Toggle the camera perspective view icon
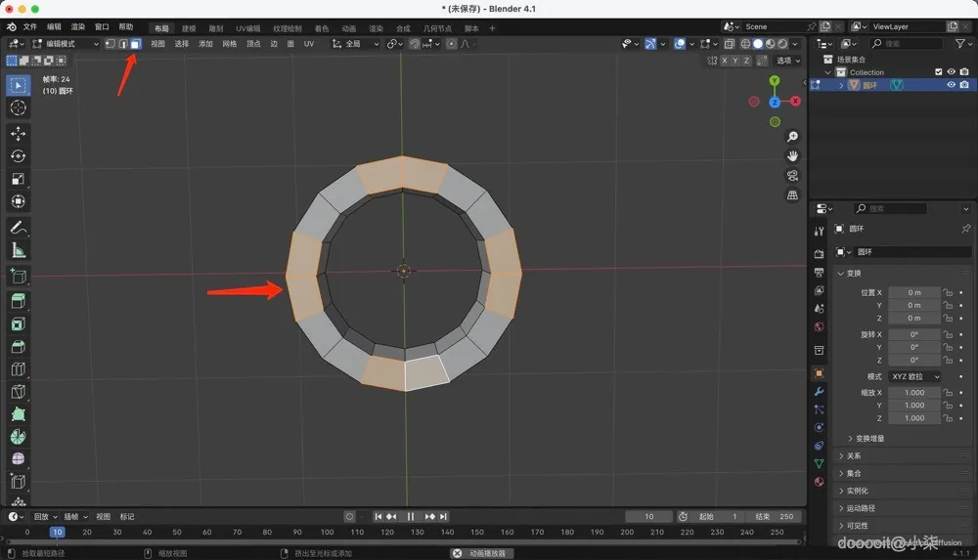This screenshot has width=978, height=560. tap(792, 175)
